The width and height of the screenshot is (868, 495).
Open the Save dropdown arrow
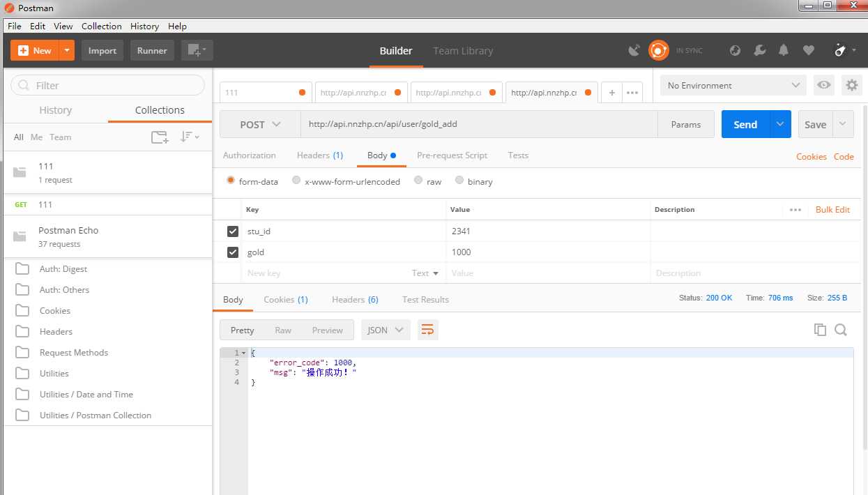tap(843, 124)
